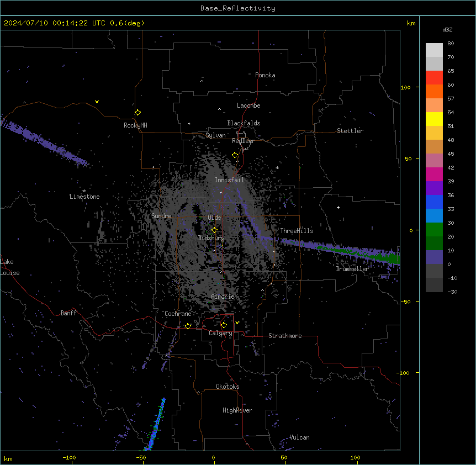Pick the bright yellow 54-51 dBZ swatch

[x=434, y=119]
